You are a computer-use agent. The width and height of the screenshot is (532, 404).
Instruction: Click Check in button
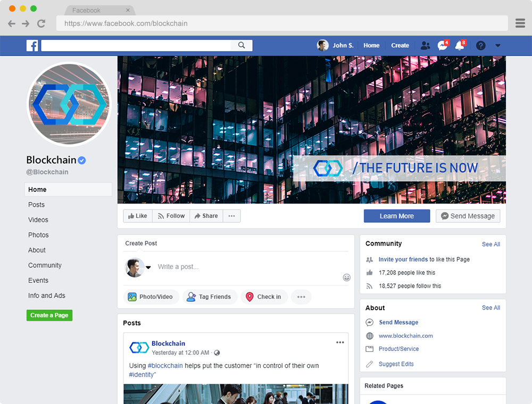tap(264, 297)
